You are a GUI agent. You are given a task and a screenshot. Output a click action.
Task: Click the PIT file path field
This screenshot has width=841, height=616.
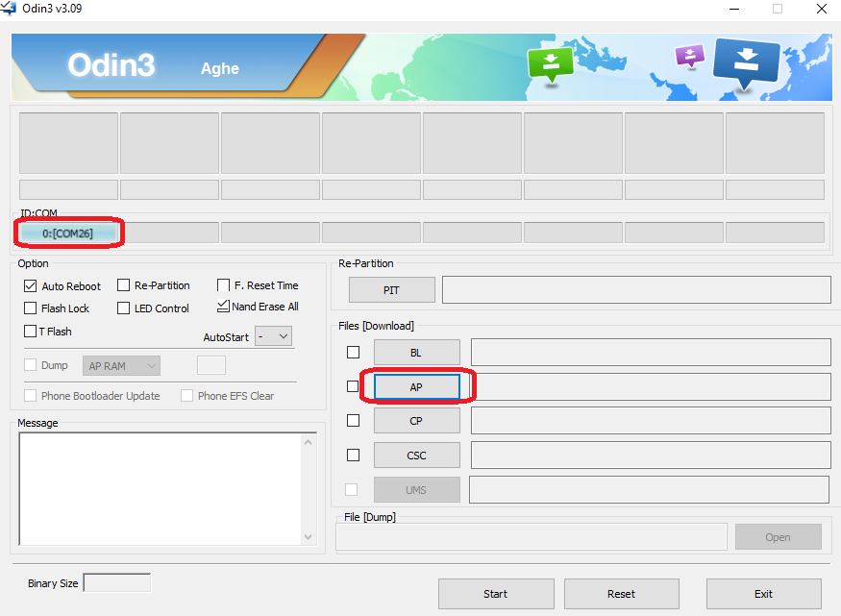coord(636,290)
